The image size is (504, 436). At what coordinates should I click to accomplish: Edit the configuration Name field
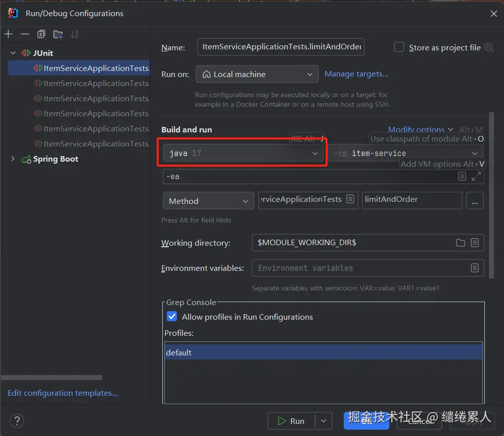[x=281, y=47]
